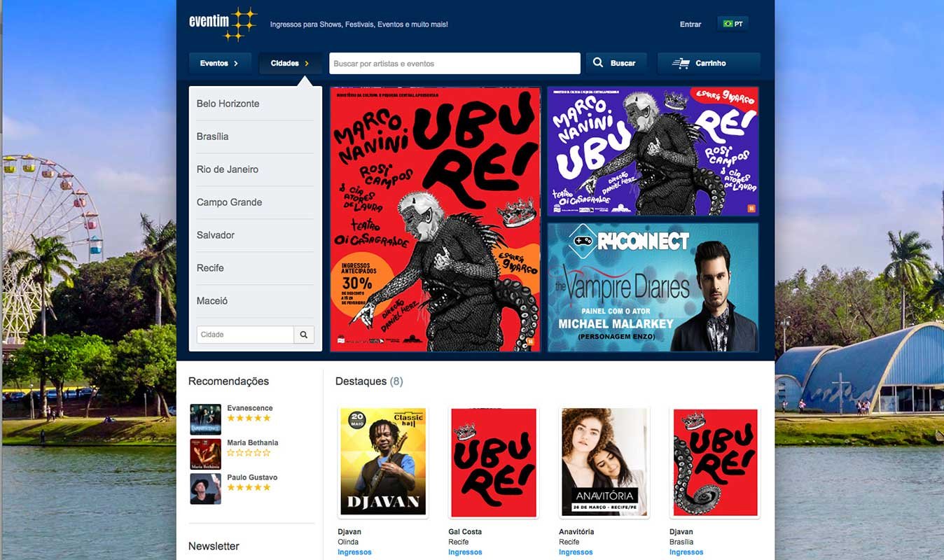944x560 pixels.
Task: Open the Gal Costa event poster
Action: (494, 462)
